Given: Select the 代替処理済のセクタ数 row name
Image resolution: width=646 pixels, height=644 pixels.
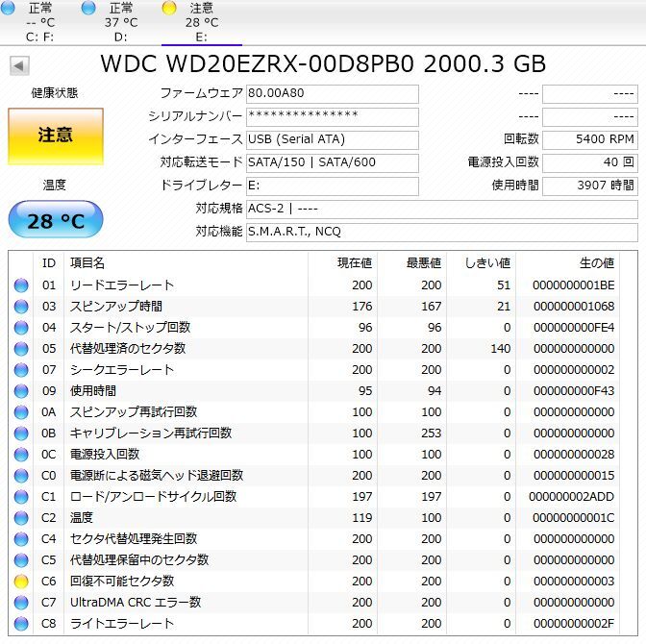Looking at the screenshot, I should [x=128, y=349].
